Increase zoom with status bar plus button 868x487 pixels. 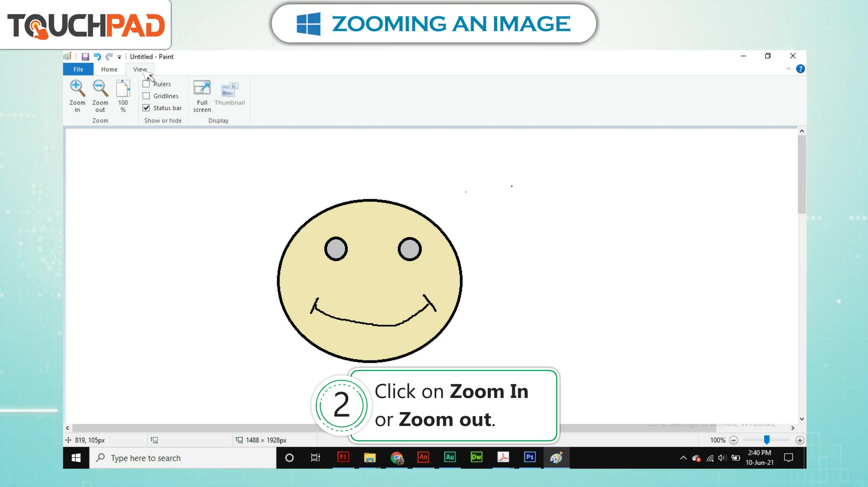pyautogui.click(x=800, y=440)
